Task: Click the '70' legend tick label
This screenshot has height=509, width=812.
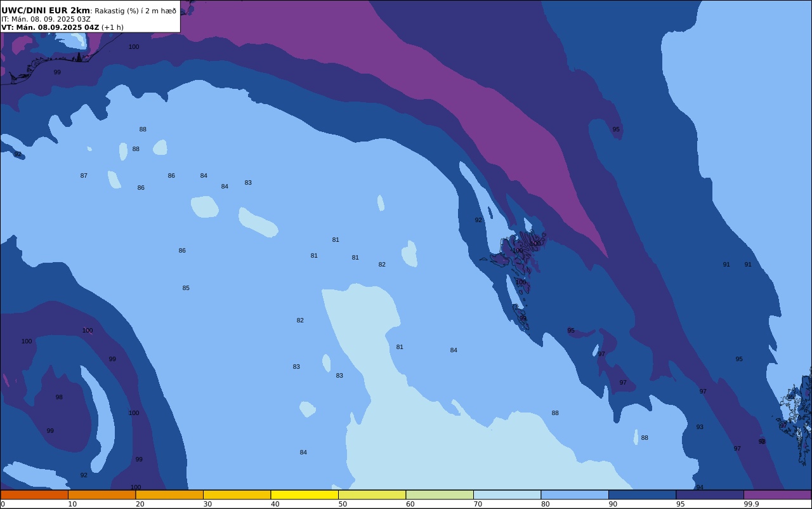Action: 478,504
